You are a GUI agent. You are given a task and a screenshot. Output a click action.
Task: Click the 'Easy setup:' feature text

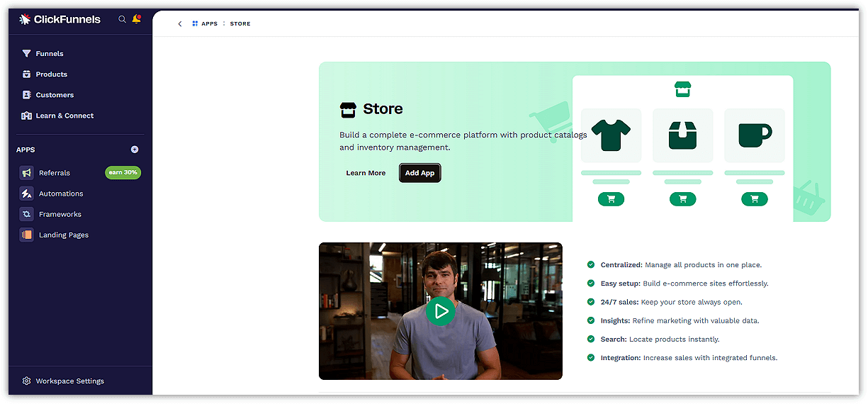click(x=620, y=284)
